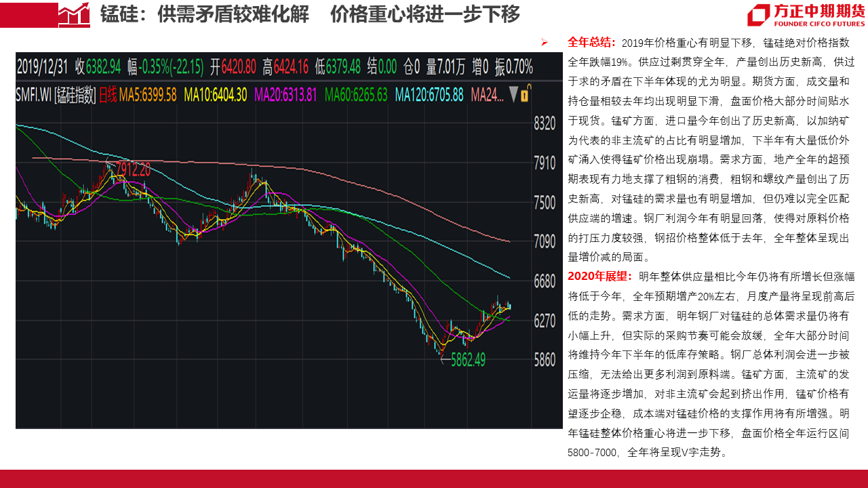The width and height of the screenshot is (868, 488).
Task: Click the 7910 price axis label
Action: pos(545,163)
